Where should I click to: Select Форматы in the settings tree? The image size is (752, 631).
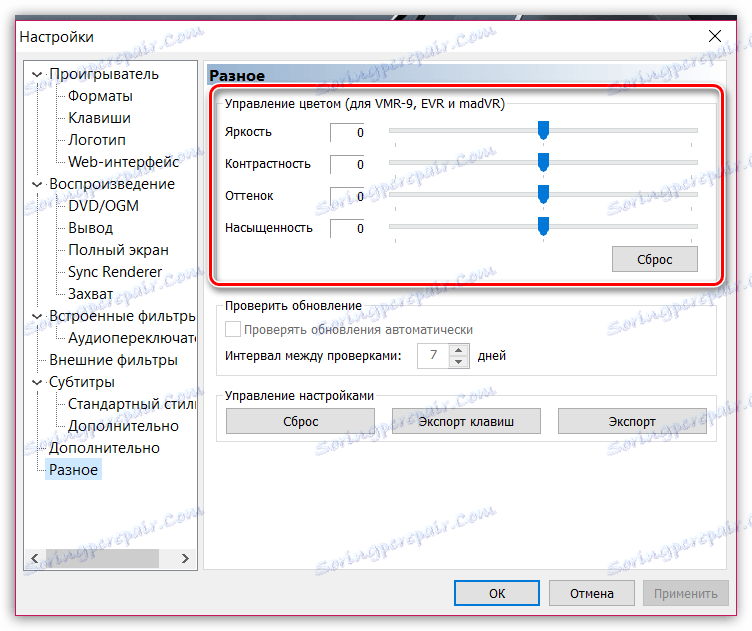pos(100,96)
